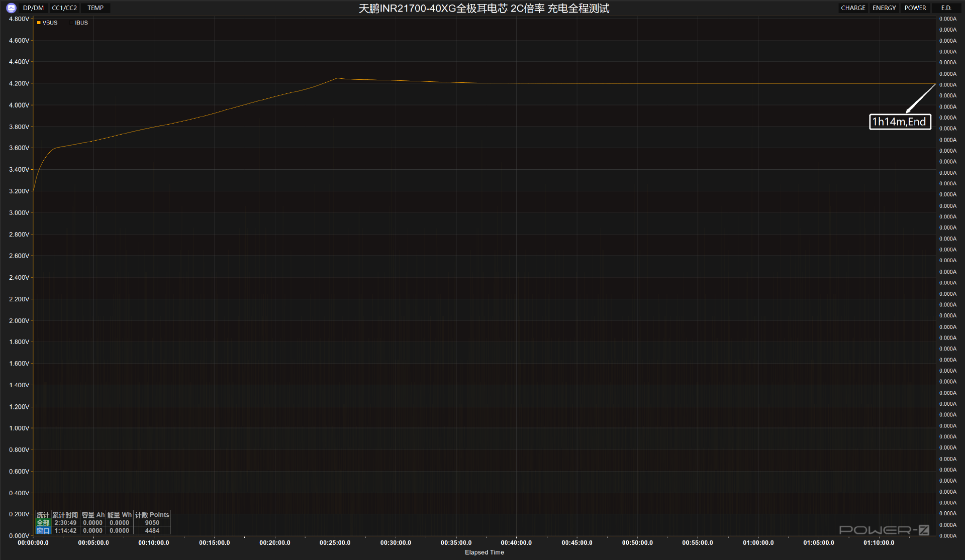This screenshot has width=965, height=560.
Task: Click the 1:14:42 window time cell
Action: 65,530
